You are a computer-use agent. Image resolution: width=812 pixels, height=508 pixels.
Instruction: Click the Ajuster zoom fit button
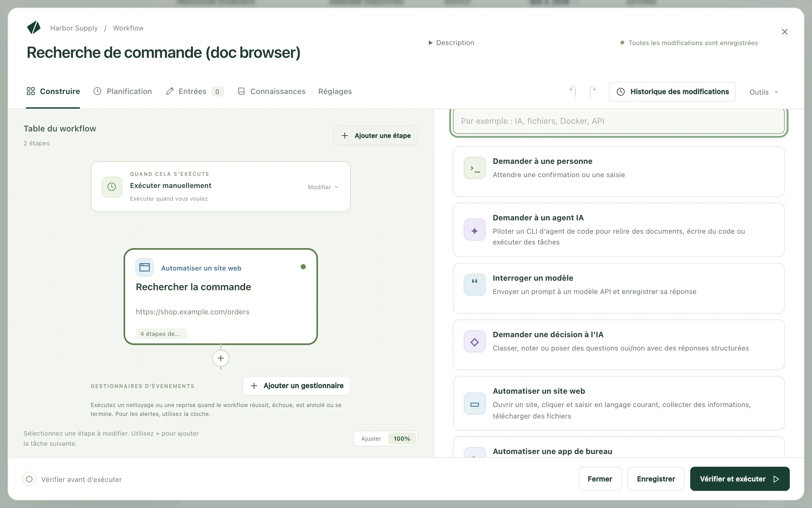pos(371,438)
